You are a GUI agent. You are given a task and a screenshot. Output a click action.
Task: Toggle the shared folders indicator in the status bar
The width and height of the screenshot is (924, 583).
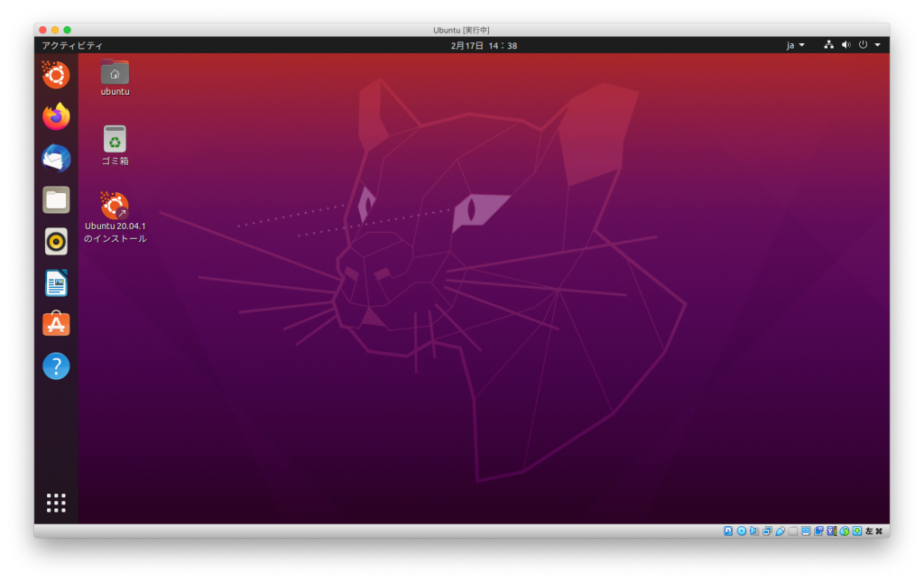click(792, 532)
